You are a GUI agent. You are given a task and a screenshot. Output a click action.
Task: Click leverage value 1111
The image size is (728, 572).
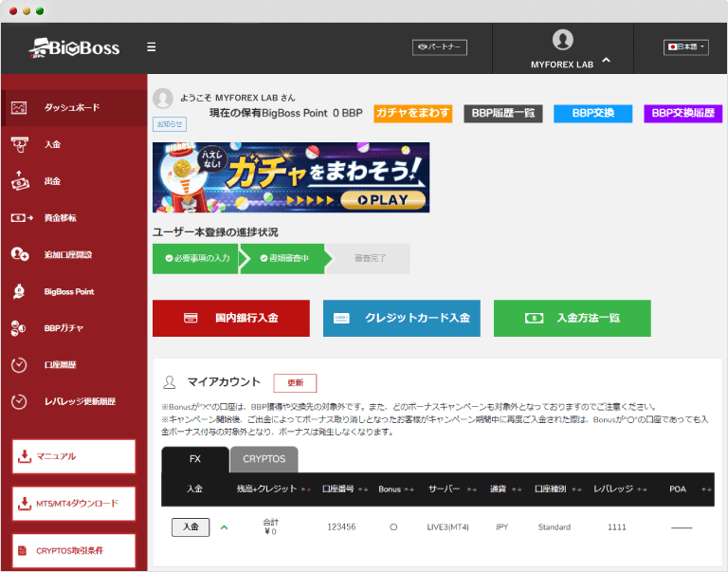pyautogui.click(x=617, y=526)
